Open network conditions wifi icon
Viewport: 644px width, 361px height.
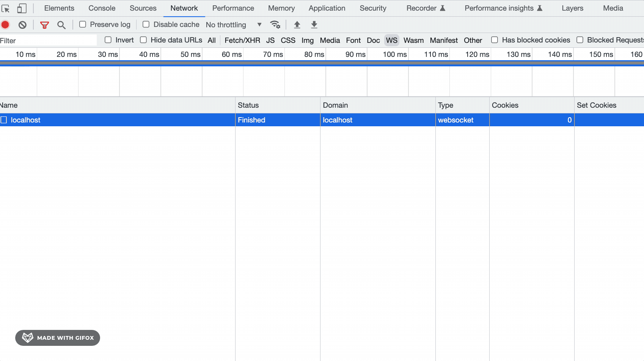tap(275, 25)
